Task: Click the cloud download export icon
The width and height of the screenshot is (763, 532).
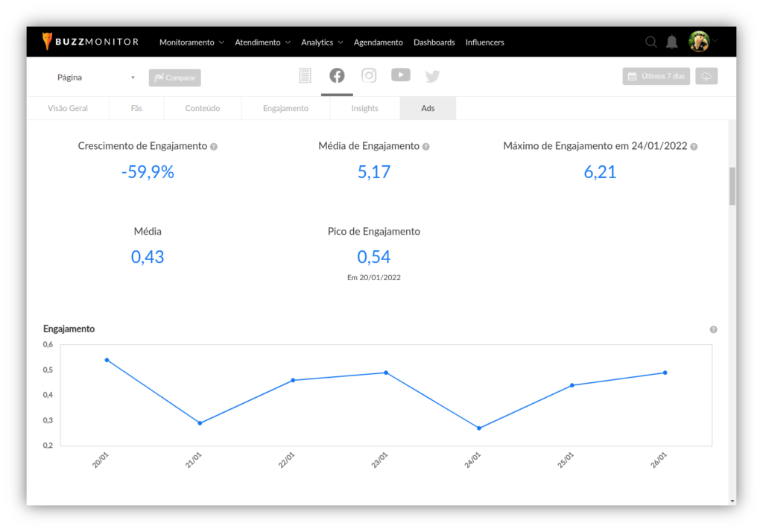Action: 706,76
